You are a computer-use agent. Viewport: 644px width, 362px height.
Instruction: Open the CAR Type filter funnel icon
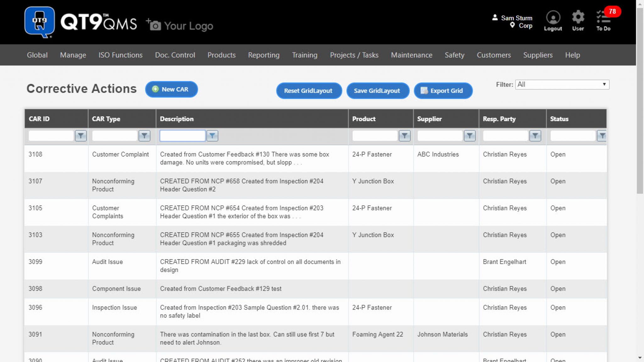[144, 136]
